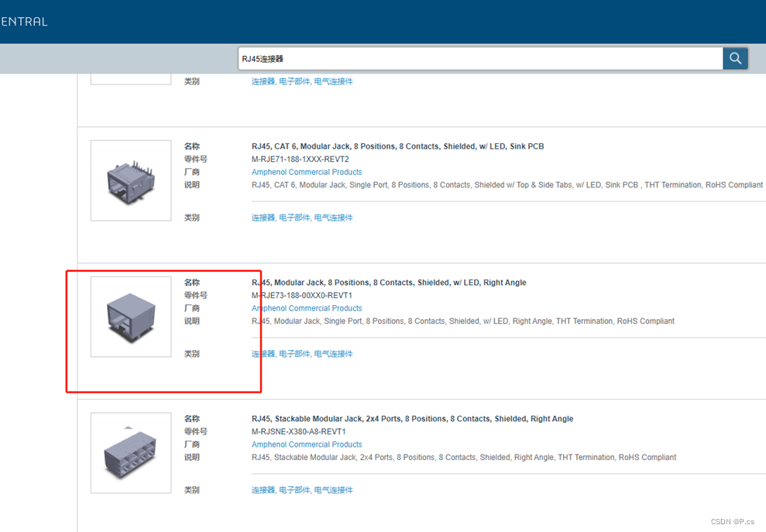The width and height of the screenshot is (766, 532).
Task: Open 电气连接件 category for M-RJE73-188-00XX0-REVT1
Action: coord(333,354)
